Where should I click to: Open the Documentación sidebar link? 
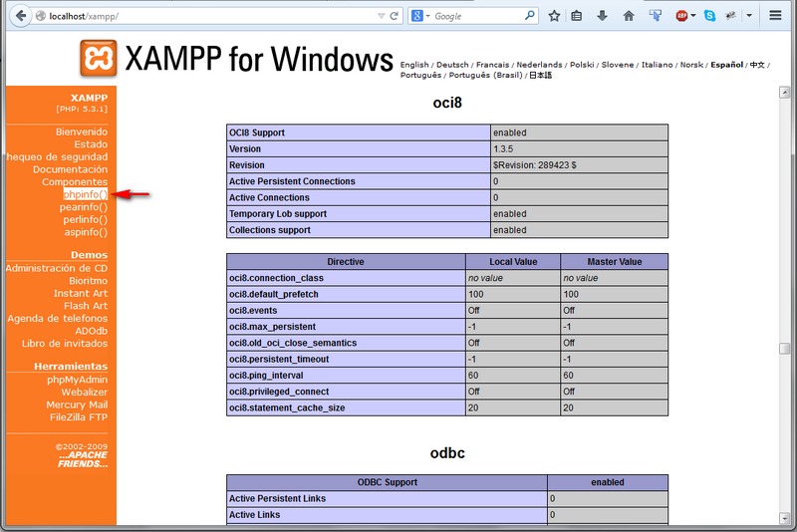pyautogui.click(x=70, y=169)
